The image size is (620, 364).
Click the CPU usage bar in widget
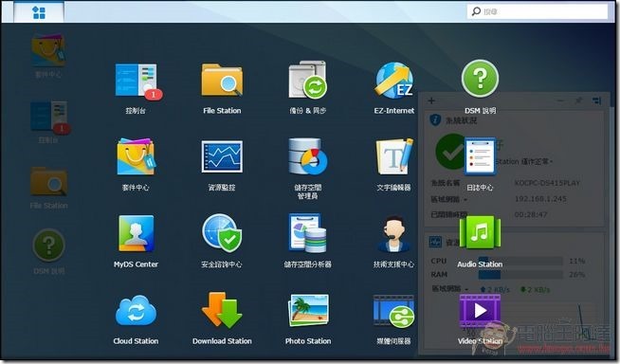[x=520, y=261]
